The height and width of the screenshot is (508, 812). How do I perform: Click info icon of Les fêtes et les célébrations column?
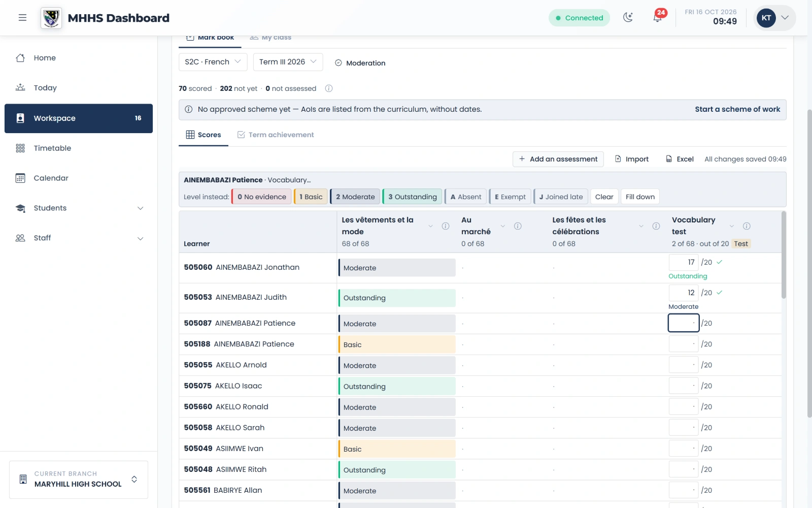[x=656, y=226]
